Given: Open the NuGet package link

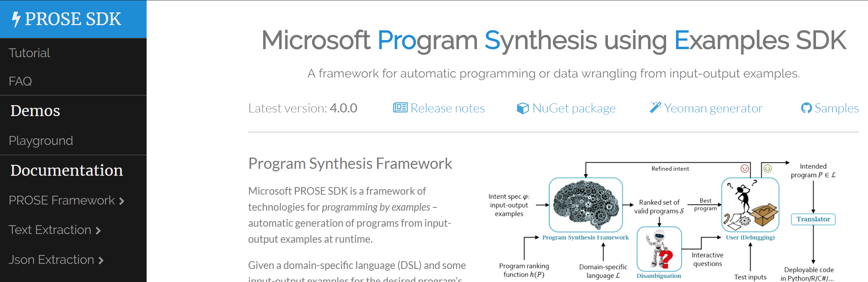Looking at the screenshot, I should tap(574, 108).
